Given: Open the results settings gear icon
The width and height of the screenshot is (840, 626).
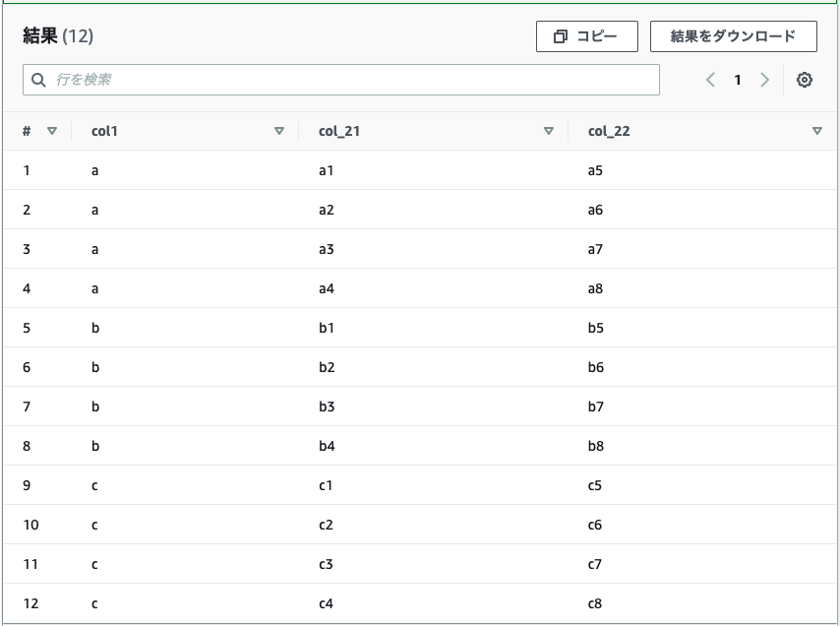Looking at the screenshot, I should [804, 80].
